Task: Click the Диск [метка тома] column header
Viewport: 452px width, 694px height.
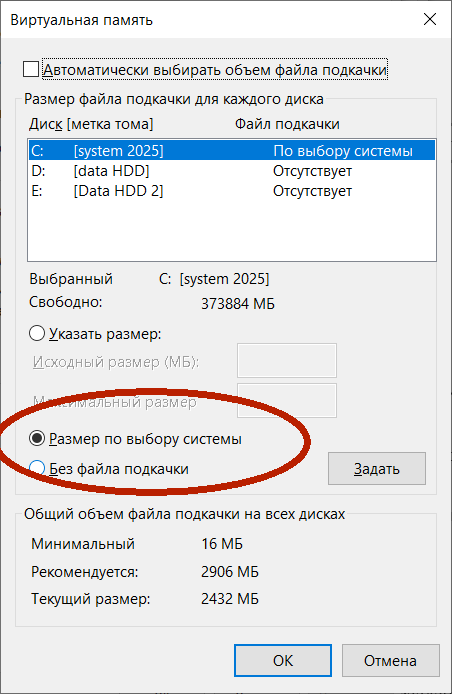Action: 91,124
